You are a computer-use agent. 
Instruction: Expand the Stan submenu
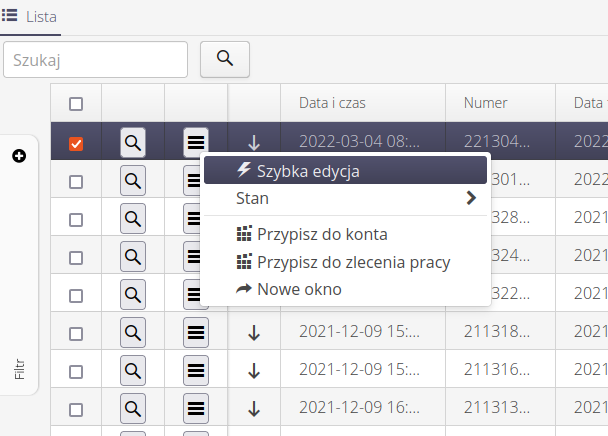click(346, 198)
